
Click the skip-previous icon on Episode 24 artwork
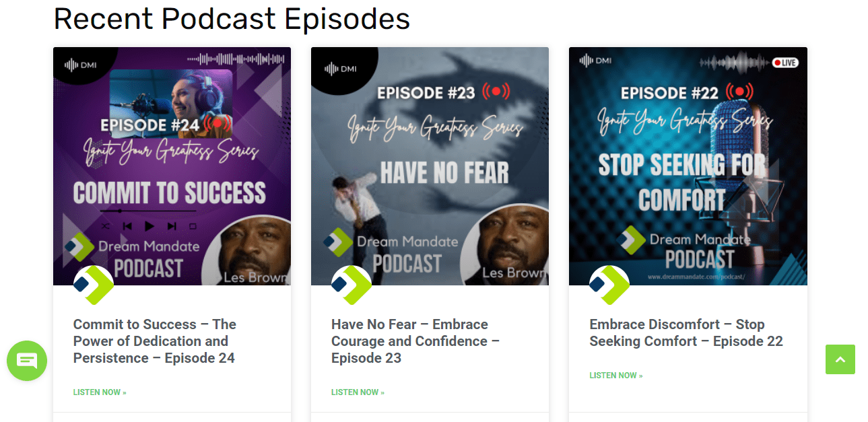pos(127,226)
